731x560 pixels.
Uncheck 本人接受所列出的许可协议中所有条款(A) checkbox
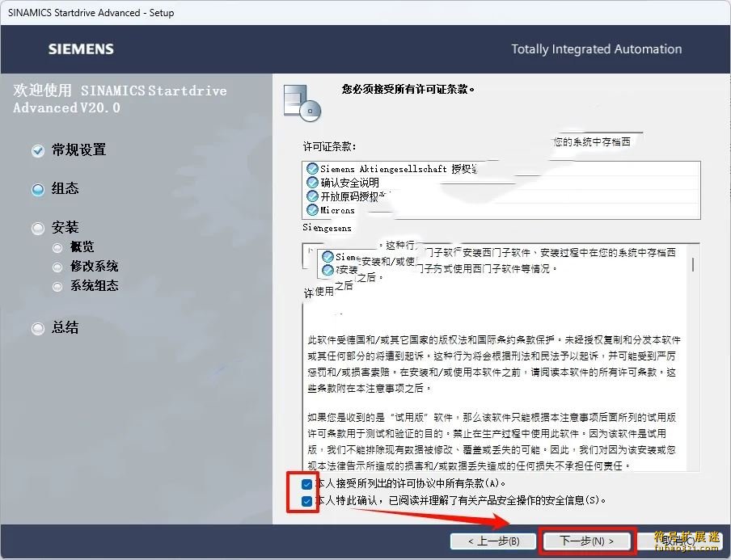(x=306, y=484)
